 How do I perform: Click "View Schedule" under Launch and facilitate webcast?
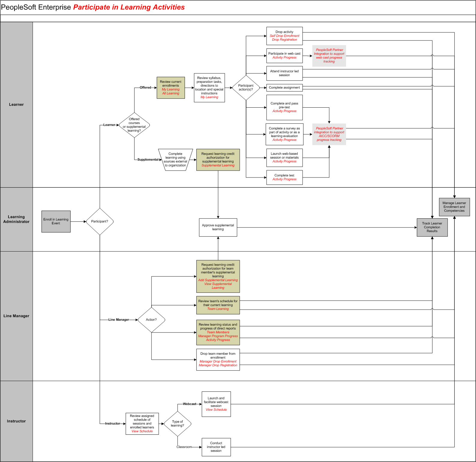(x=216, y=410)
